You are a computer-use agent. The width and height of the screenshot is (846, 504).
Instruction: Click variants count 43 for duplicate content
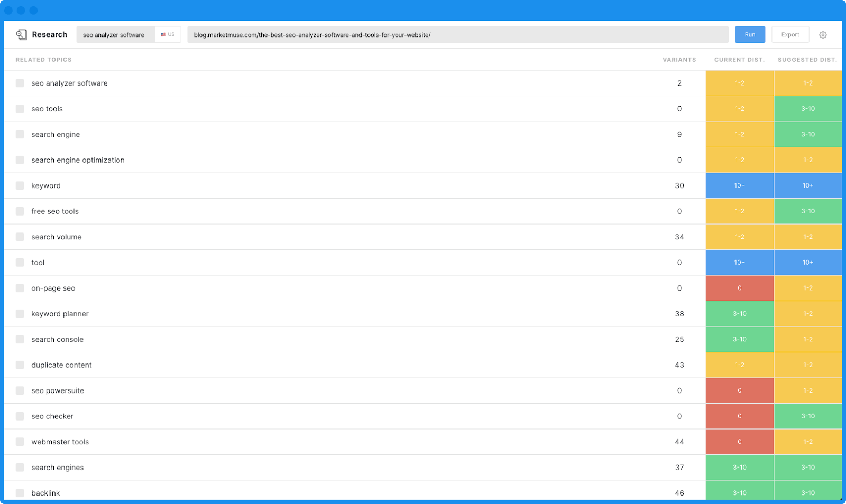coord(679,365)
